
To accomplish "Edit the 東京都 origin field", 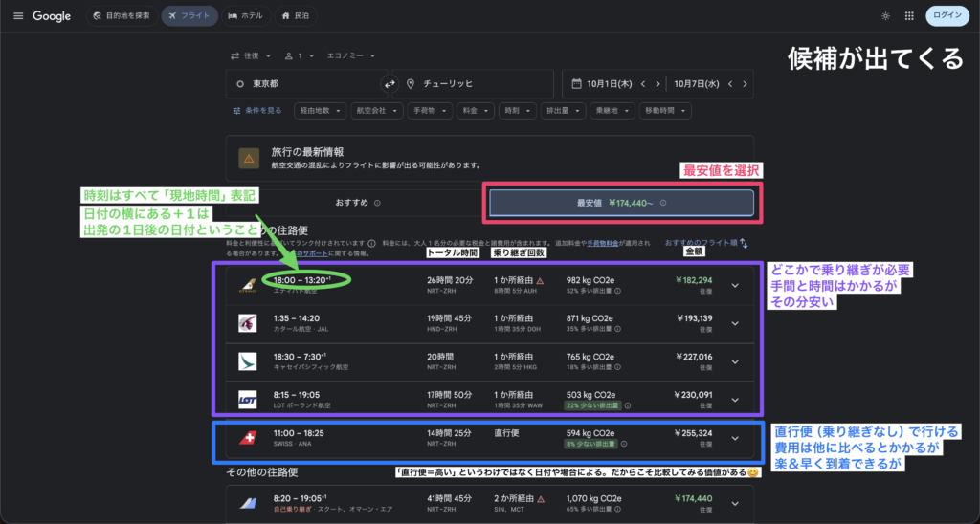I will click(306, 84).
